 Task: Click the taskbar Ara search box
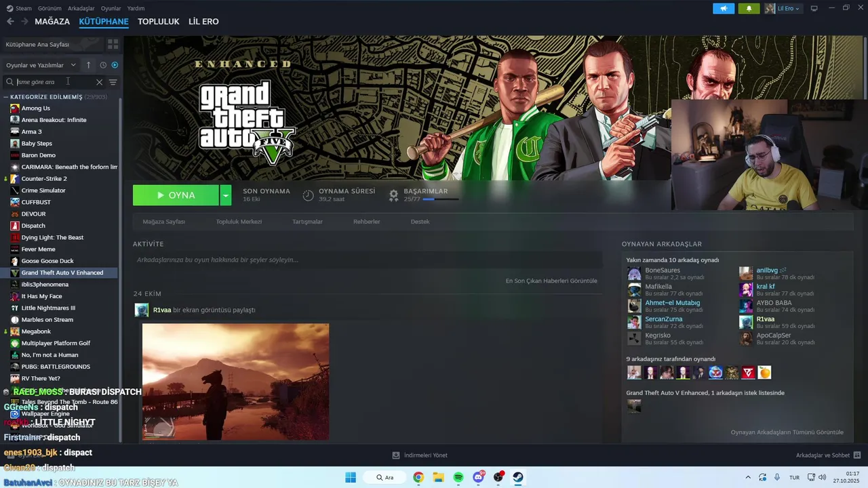pos(385,477)
